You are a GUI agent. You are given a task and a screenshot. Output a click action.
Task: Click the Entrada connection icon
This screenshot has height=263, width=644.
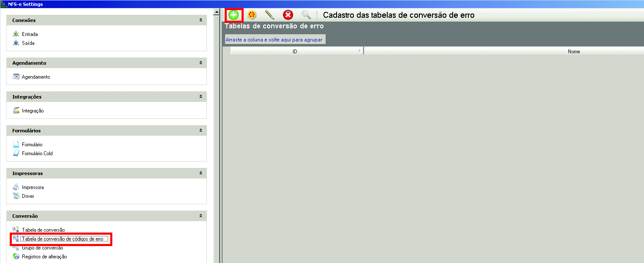(16, 34)
